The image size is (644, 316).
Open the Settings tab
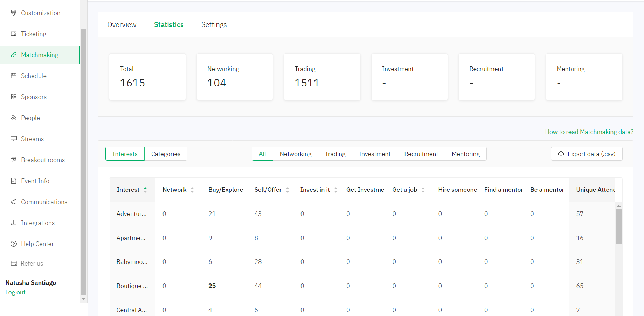click(214, 25)
